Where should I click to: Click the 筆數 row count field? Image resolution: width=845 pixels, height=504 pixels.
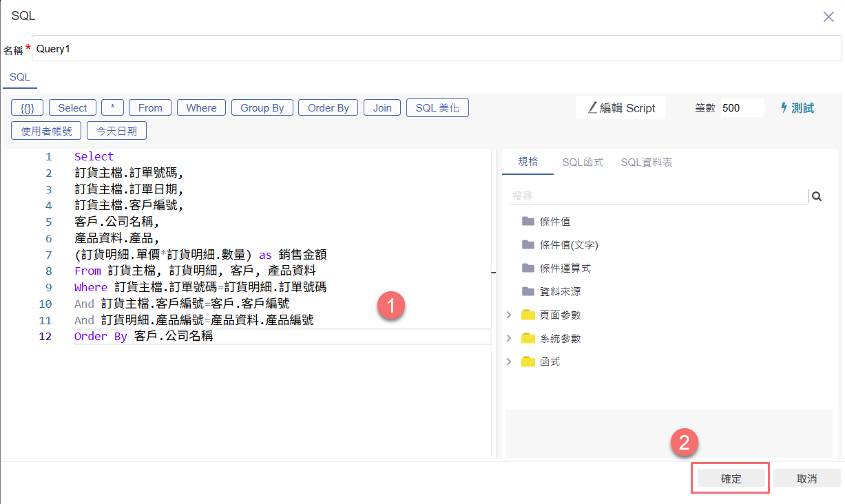click(742, 108)
